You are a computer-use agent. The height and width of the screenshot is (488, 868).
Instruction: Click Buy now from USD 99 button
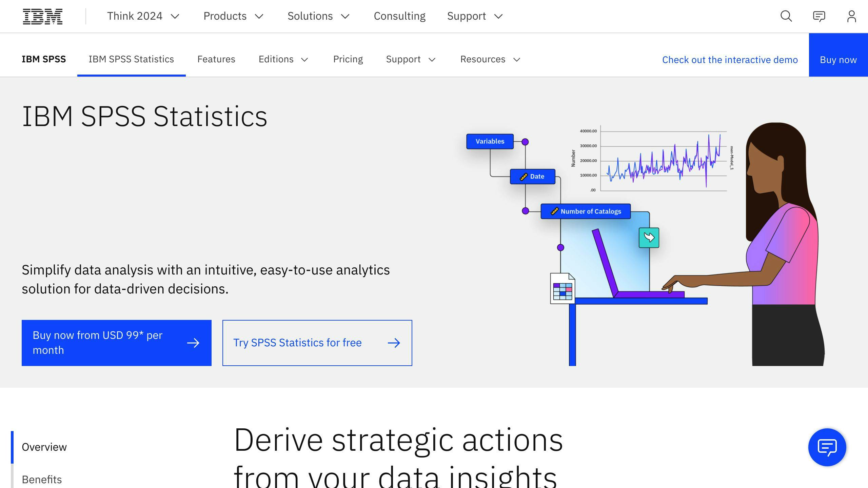coord(117,343)
